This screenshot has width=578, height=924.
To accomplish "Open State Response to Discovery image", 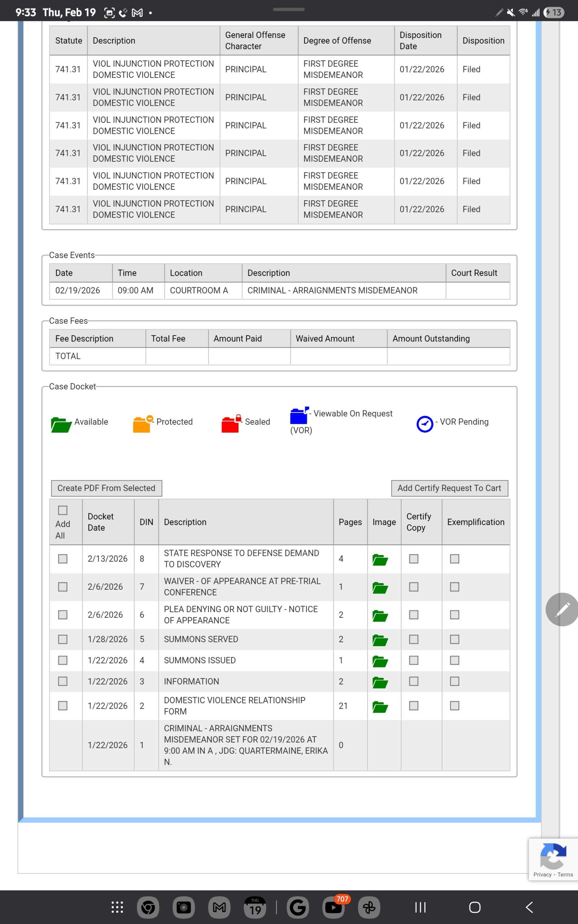I will (380, 559).
